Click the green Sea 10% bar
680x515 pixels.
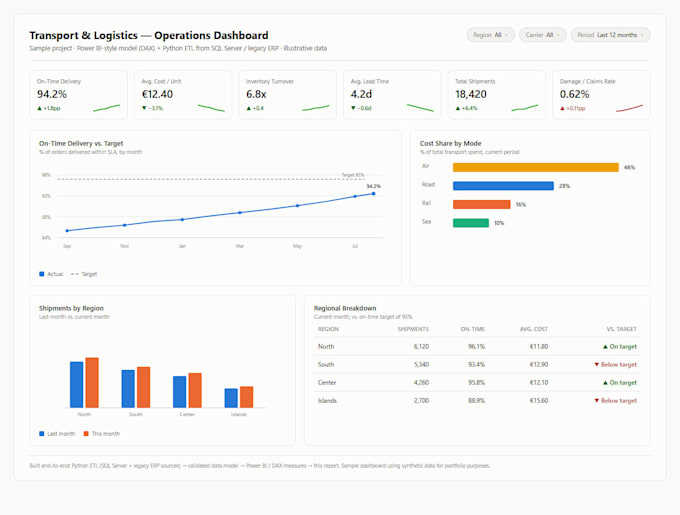[471, 223]
